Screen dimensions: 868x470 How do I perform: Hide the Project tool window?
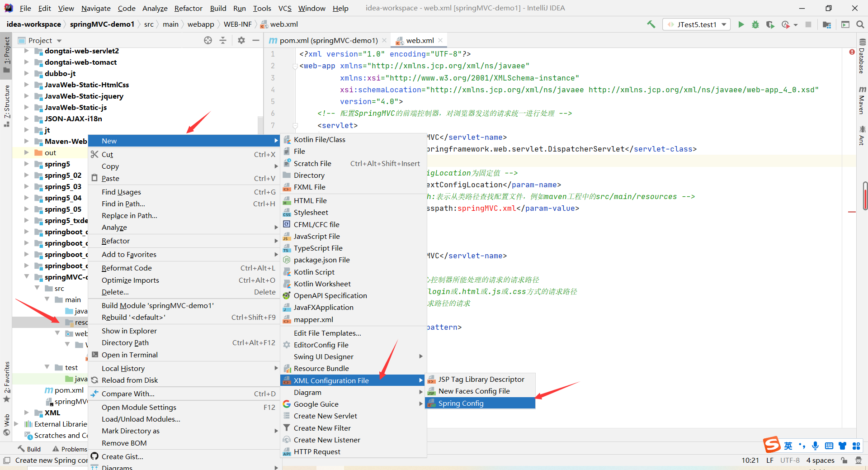256,40
